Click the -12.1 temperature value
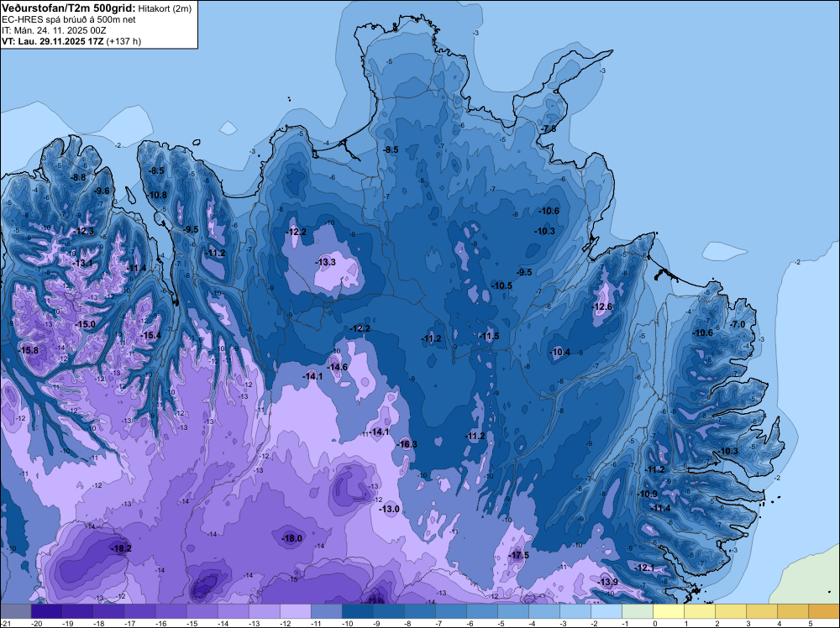840x628 pixels. tap(644, 568)
